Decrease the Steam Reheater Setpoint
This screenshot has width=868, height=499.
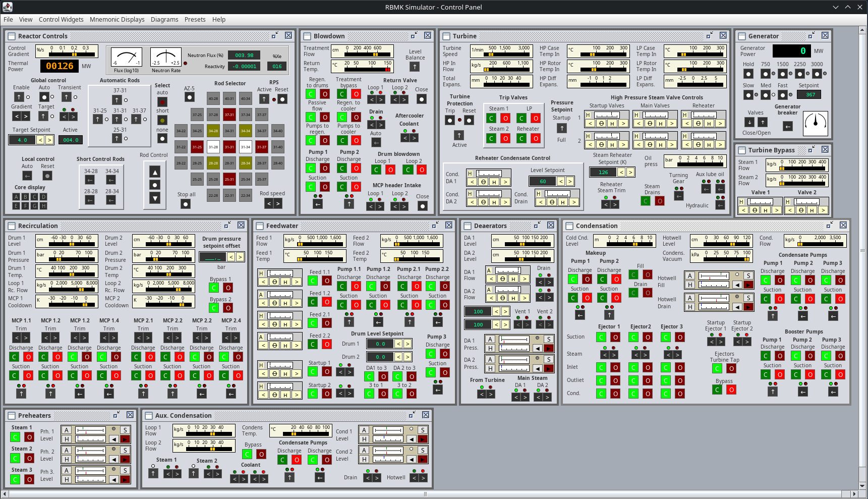(621, 172)
